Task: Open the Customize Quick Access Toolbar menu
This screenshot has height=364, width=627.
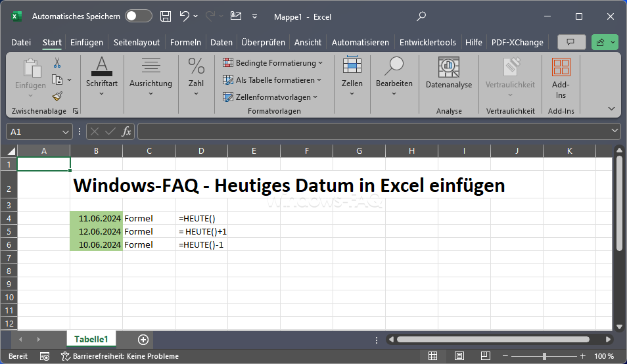Action: pos(255,17)
